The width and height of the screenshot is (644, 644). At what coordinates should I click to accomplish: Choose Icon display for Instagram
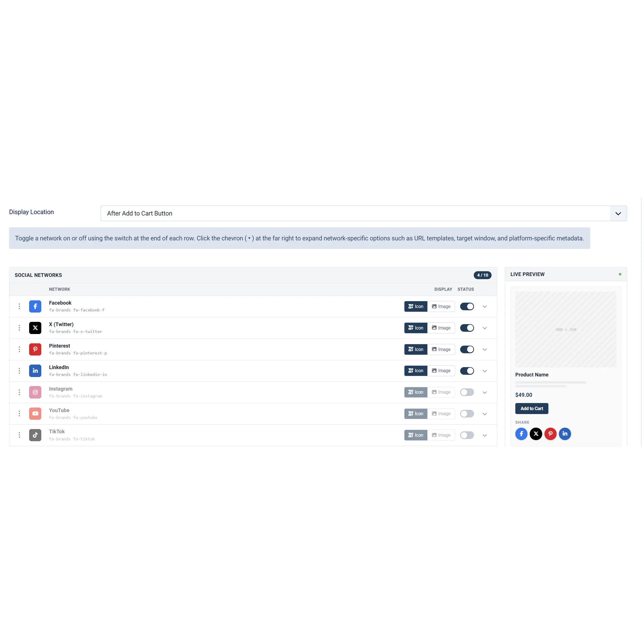click(416, 392)
